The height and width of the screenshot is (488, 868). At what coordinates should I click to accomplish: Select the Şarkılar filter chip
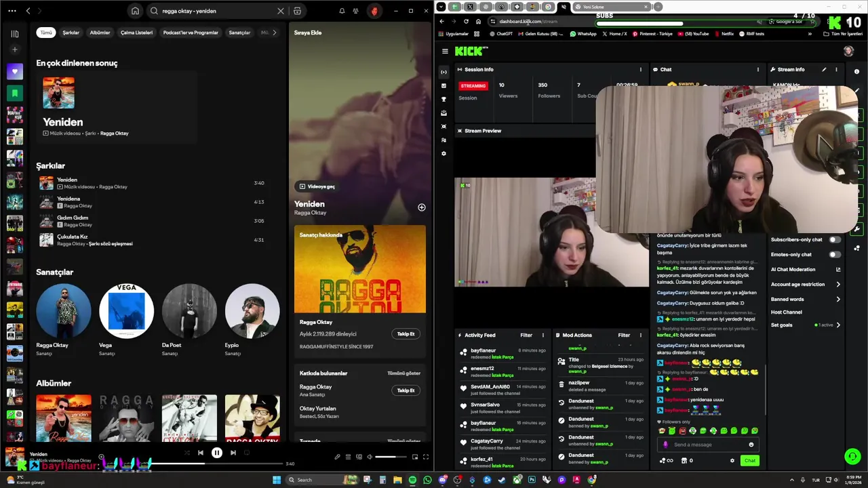(x=71, y=33)
